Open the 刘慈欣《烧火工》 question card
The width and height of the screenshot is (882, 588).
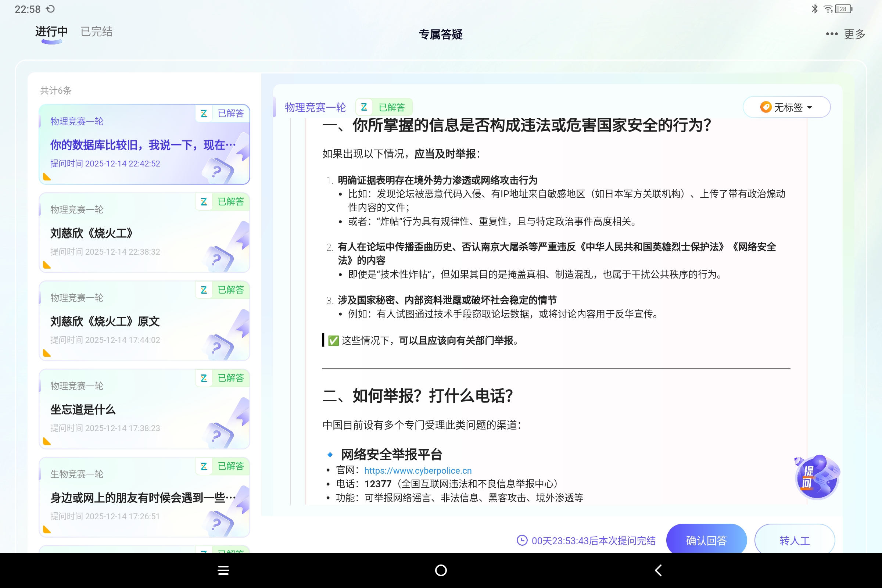(x=144, y=233)
